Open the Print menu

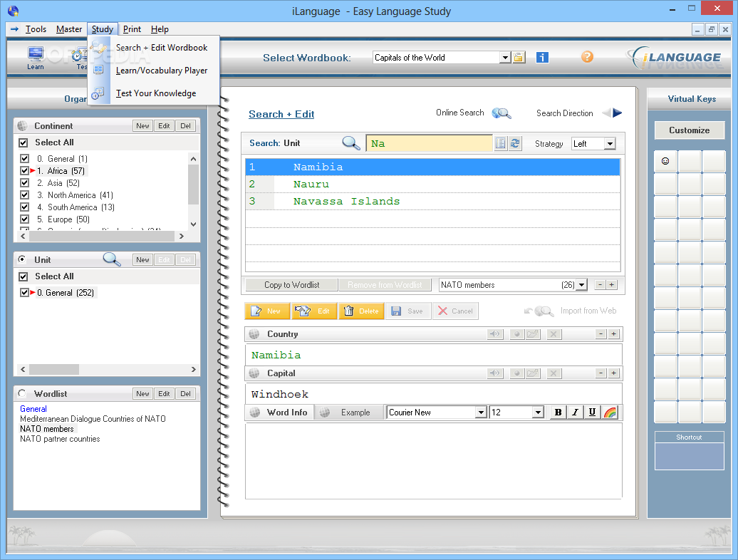(132, 29)
